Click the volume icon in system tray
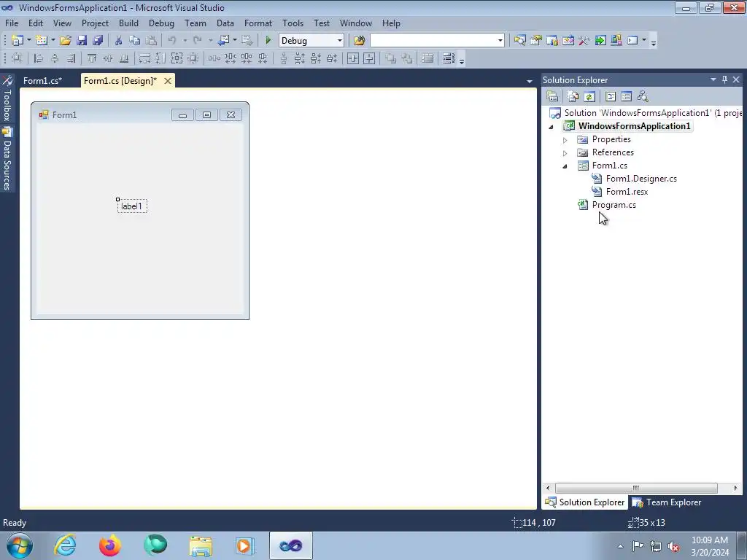The width and height of the screenshot is (747, 560). click(673, 546)
